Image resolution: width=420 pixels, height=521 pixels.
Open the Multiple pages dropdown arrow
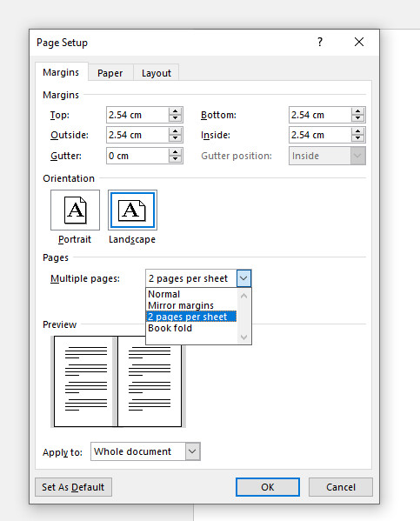pyautogui.click(x=243, y=278)
